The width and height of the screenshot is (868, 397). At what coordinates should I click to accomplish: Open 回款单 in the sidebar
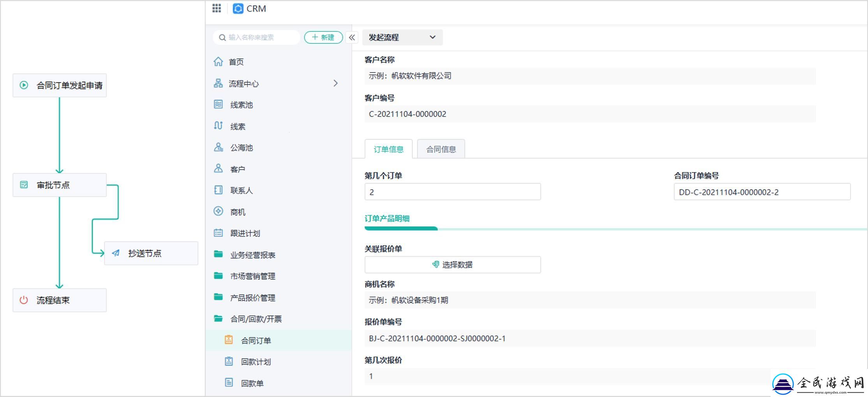pos(279,383)
